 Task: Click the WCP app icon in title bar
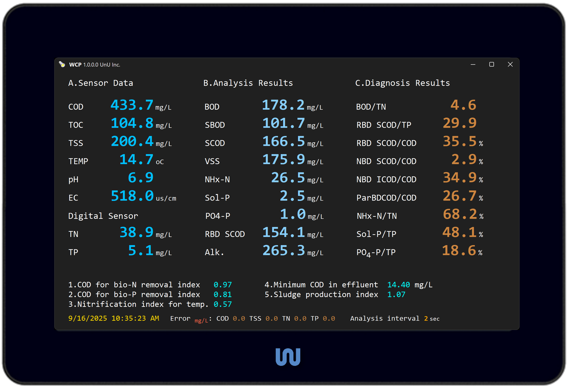point(62,64)
